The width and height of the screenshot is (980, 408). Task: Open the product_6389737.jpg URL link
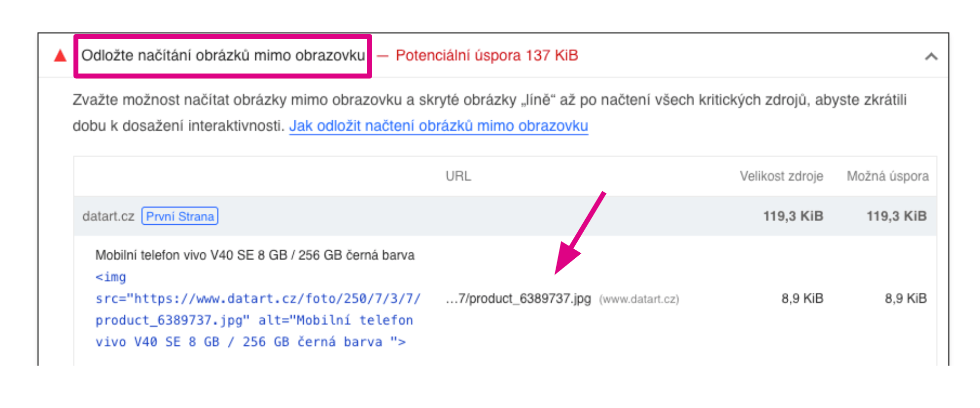click(x=518, y=299)
